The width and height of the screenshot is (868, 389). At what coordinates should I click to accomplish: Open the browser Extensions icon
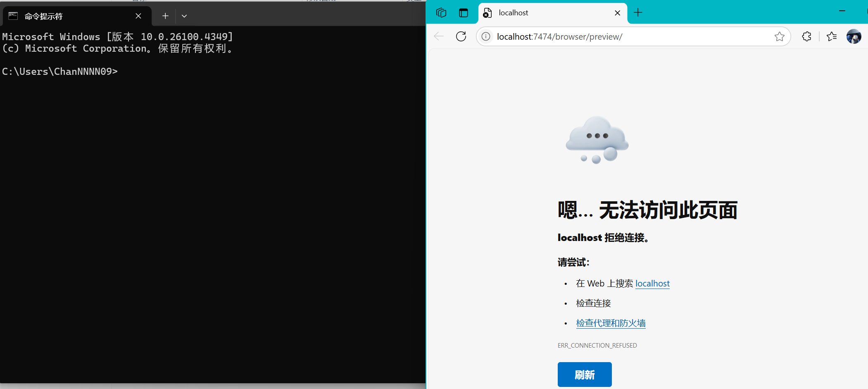(806, 36)
